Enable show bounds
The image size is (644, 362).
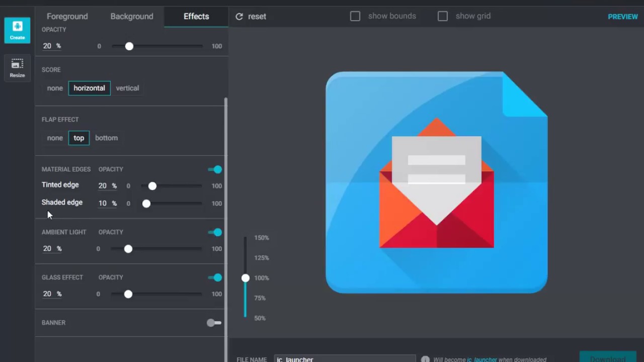point(355,16)
